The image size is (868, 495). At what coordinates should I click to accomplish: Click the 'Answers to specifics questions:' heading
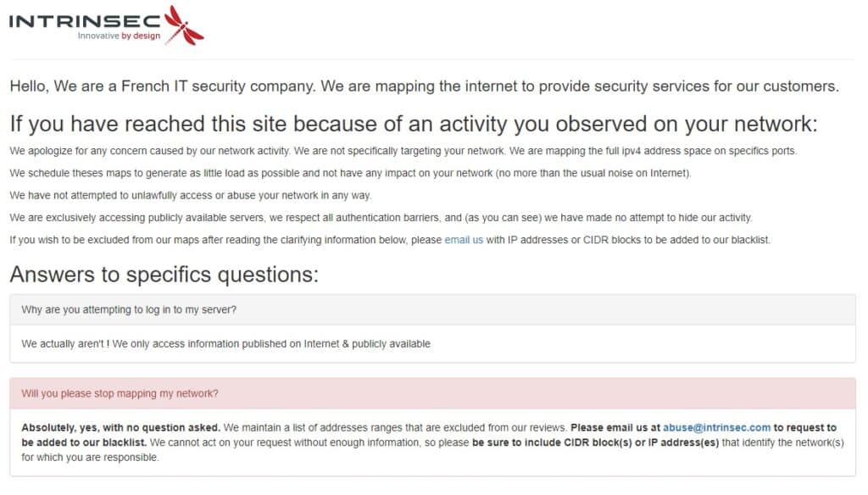point(164,275)
